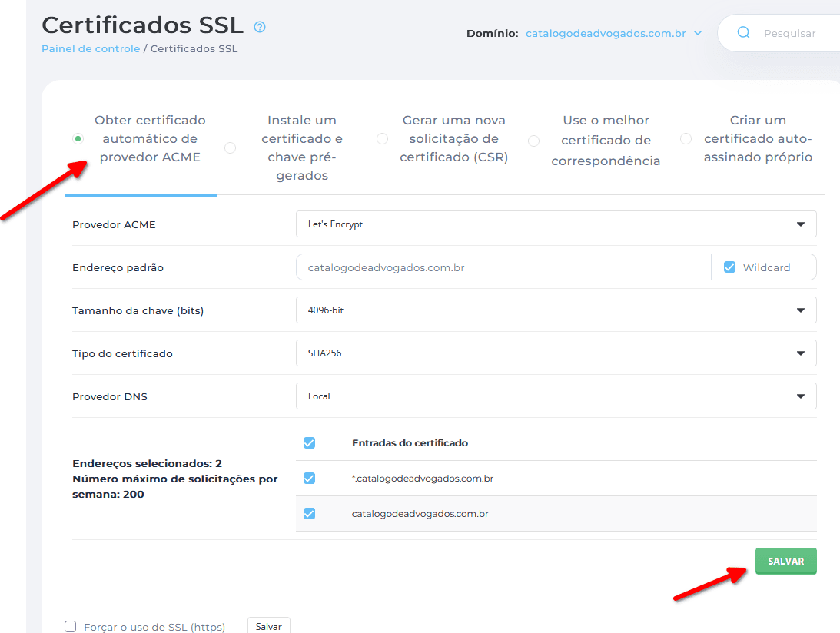Select the Gerar uma nova solicitação de certificado option

pos(382,138)
